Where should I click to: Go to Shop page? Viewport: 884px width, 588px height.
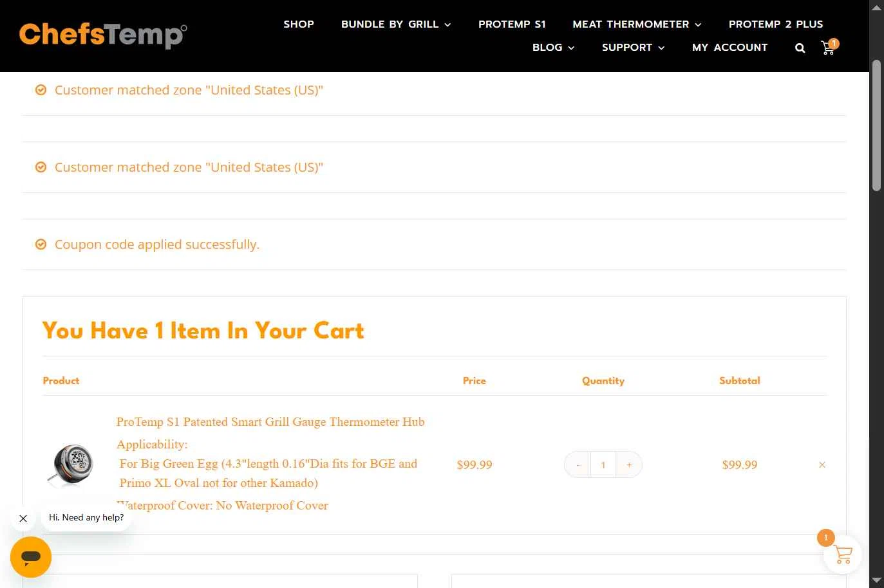[299, 24]
